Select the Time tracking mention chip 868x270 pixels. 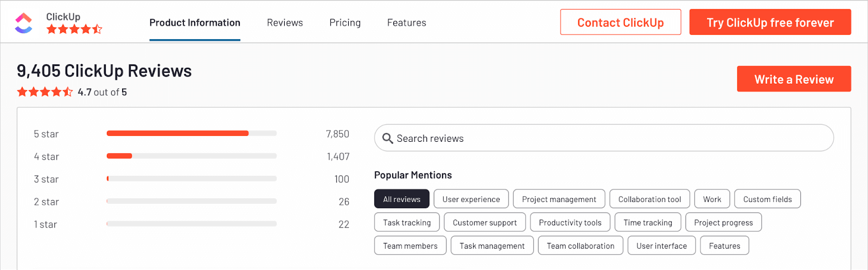pos(648,222)
